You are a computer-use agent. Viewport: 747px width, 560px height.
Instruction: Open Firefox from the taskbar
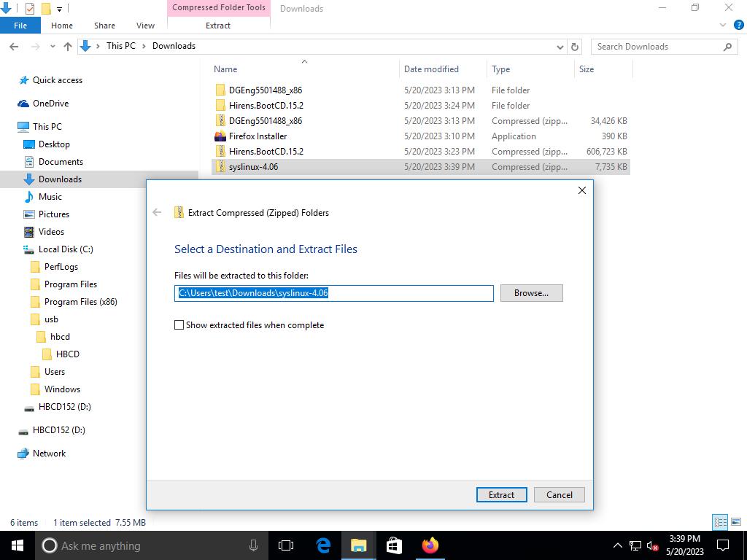[430, 545]
